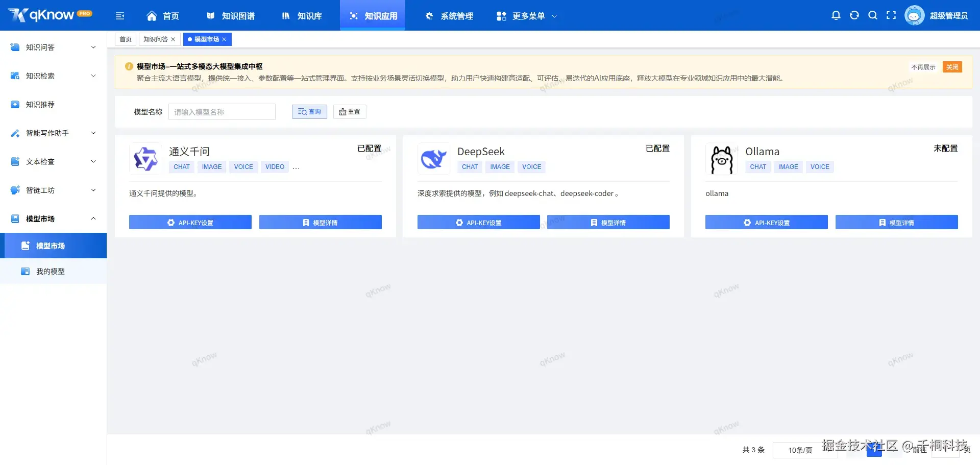Click the 查询 search button
Image resolution: width=980 pixels, height=465 pixels.
(309, 111)
